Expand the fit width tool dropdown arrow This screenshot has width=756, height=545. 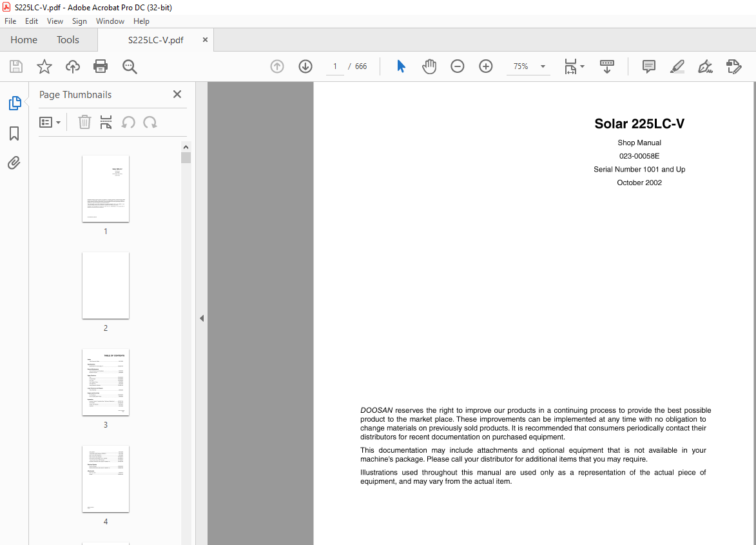coord(583,66)
